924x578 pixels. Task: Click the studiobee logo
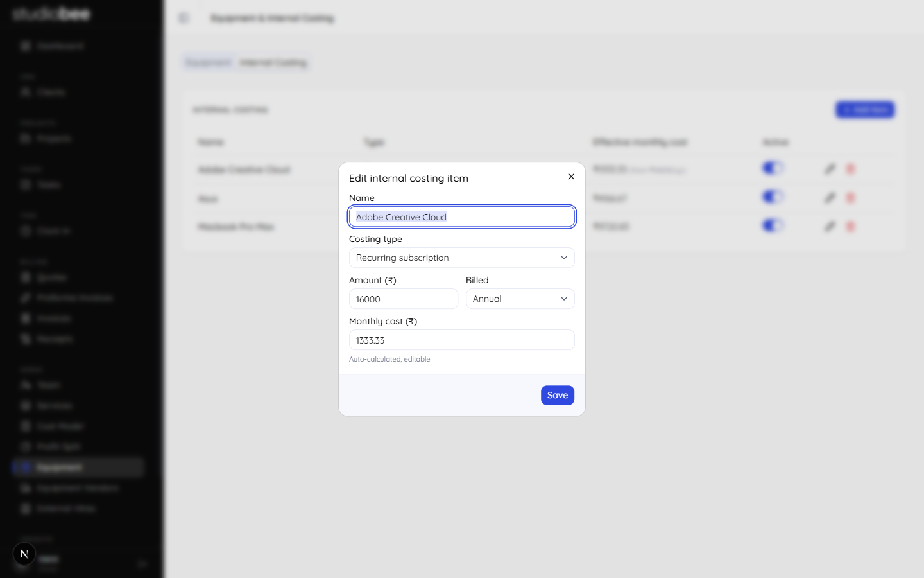[51, 14]
